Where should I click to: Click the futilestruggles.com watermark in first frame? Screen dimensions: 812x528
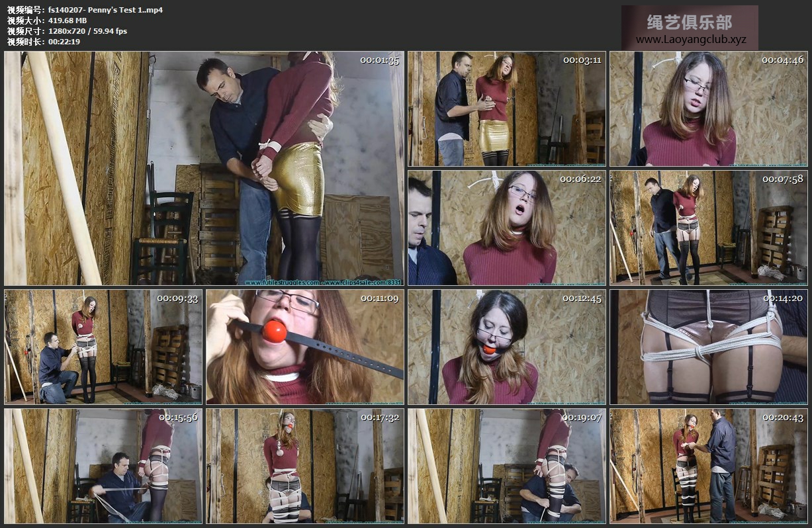(x=273, y=283)
